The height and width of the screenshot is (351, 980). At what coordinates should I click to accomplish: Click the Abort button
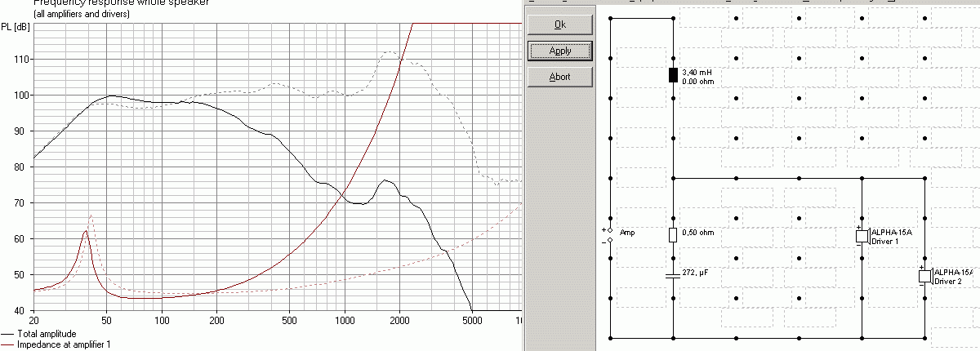pyautogui.click(x=559, y=77)
